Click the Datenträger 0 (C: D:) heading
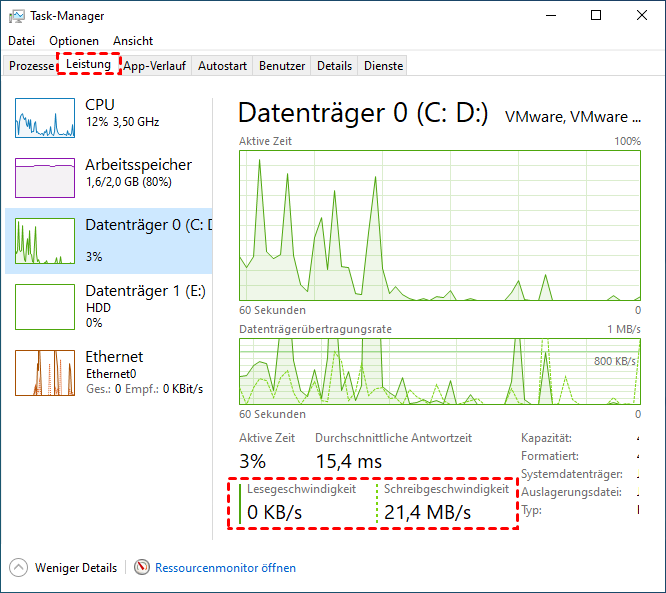666x593 pixels. click(x=363, y=113)
